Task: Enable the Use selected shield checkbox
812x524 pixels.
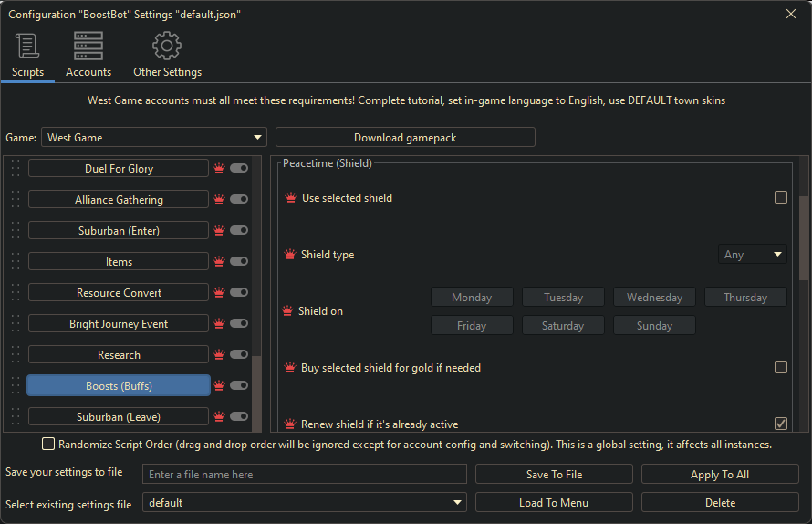Action: (x=781, y=197)
